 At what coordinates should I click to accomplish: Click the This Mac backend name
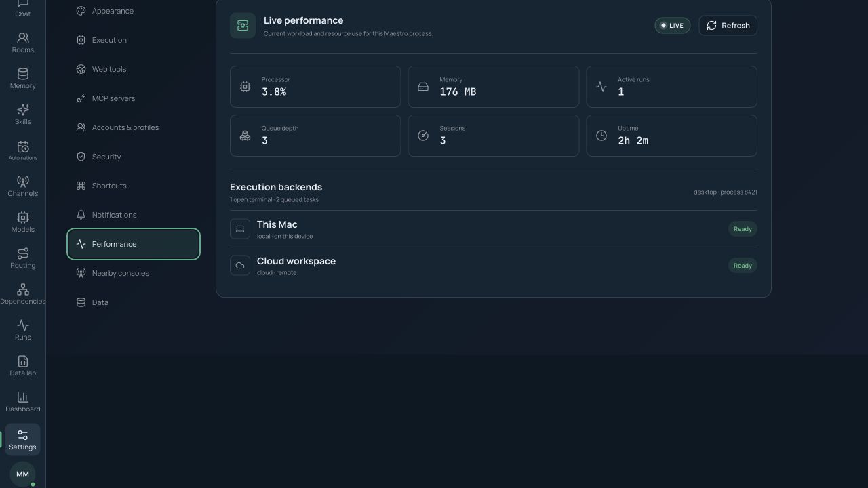(x=277, y=224)
